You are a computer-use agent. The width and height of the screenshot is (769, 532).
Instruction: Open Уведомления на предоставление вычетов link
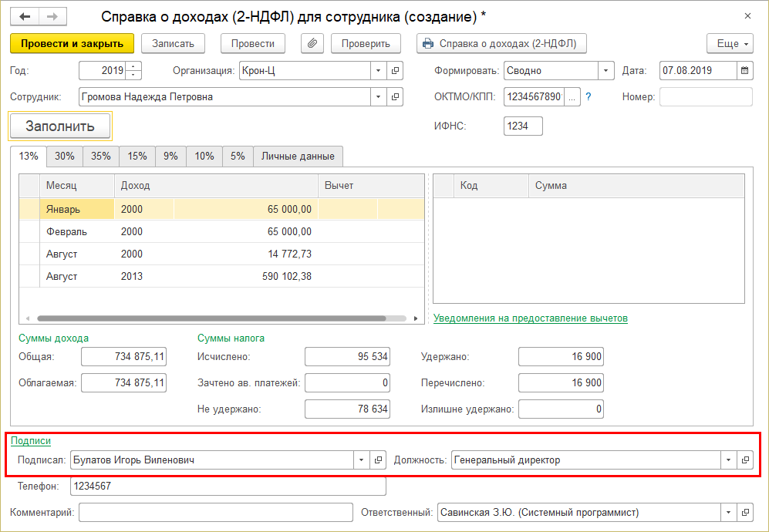click(530, 318)
